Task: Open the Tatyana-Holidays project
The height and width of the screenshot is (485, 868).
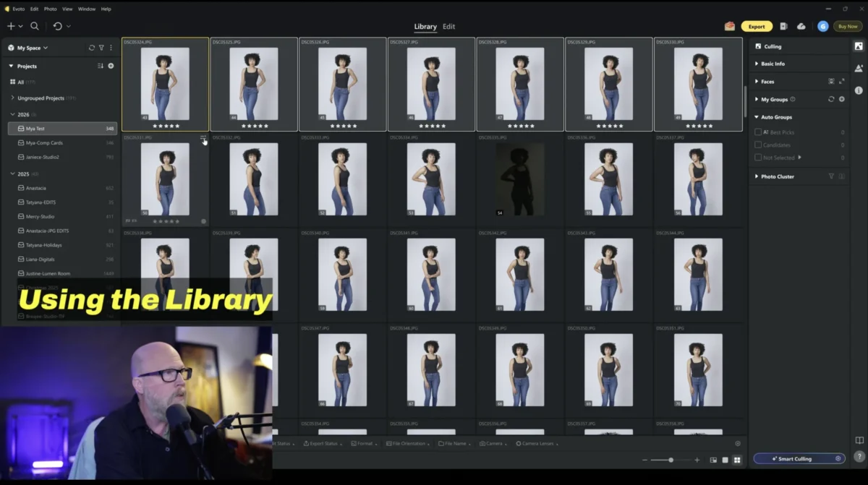Action: [62, 245]
